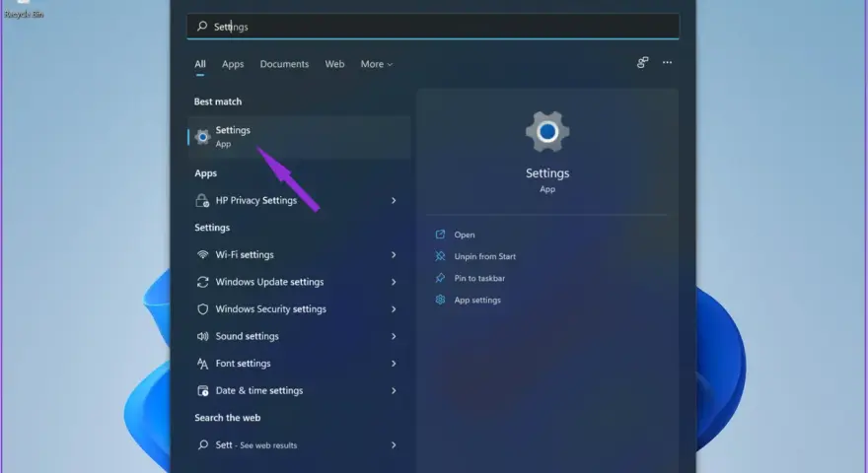Click the Pin to taskbar pin icon
Screen dimensions: 868x473
pos(440,278)
